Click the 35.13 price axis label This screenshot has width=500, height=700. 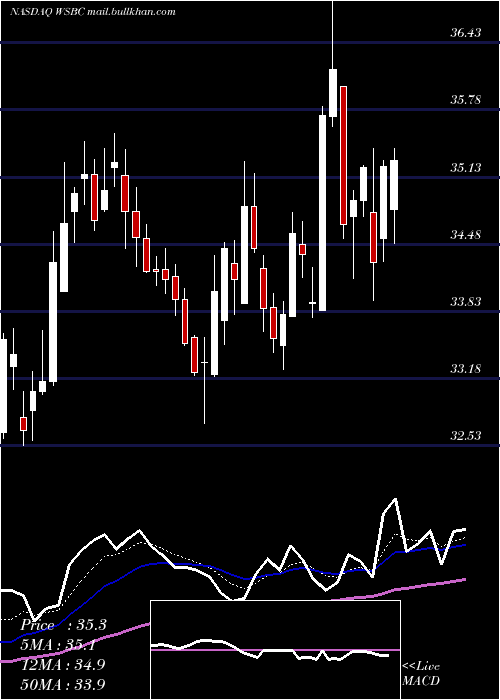465,168
